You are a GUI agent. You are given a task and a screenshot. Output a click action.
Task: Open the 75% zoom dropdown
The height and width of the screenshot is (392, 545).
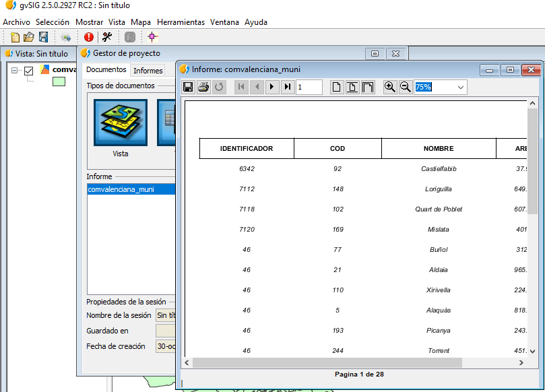(x=461, y=87)
